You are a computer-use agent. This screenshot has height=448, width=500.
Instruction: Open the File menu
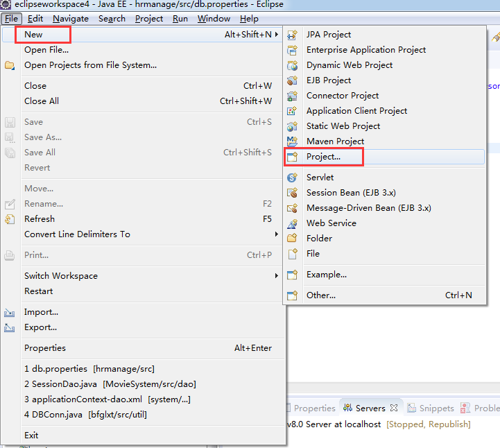11,19
